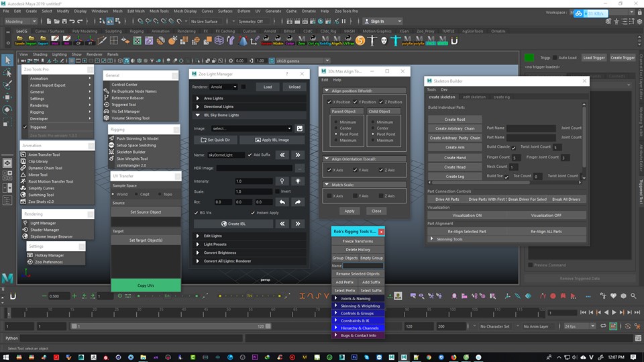
Task: Launch Fix Duplicate Node Names tool
Action: click(134, 91)
